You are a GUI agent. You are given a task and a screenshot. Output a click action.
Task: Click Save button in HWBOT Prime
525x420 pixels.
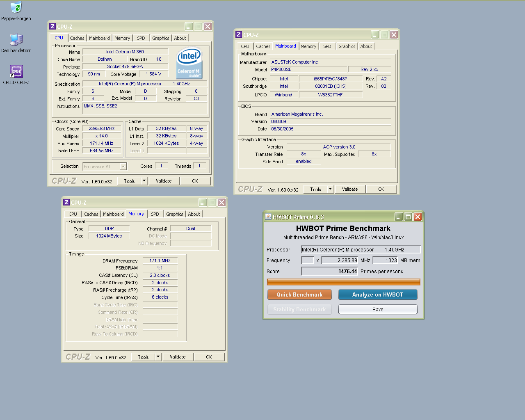pyautogui.click(x=378, y=309)
